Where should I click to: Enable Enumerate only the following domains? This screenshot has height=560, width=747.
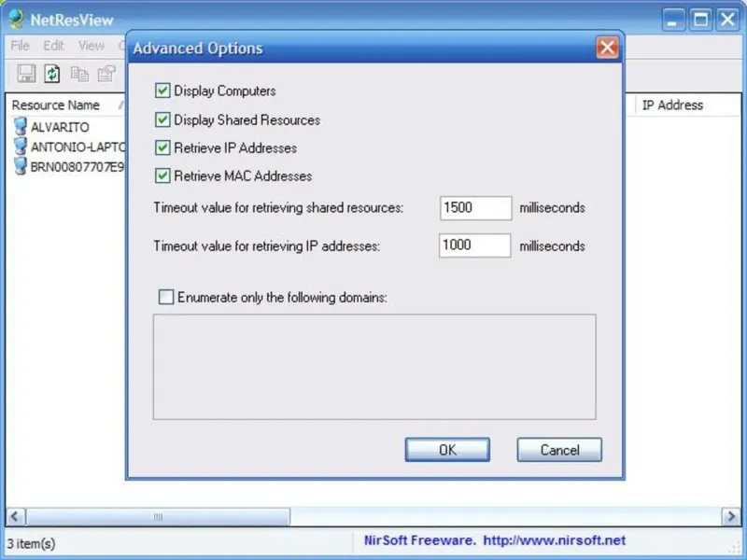pos(166,297)
